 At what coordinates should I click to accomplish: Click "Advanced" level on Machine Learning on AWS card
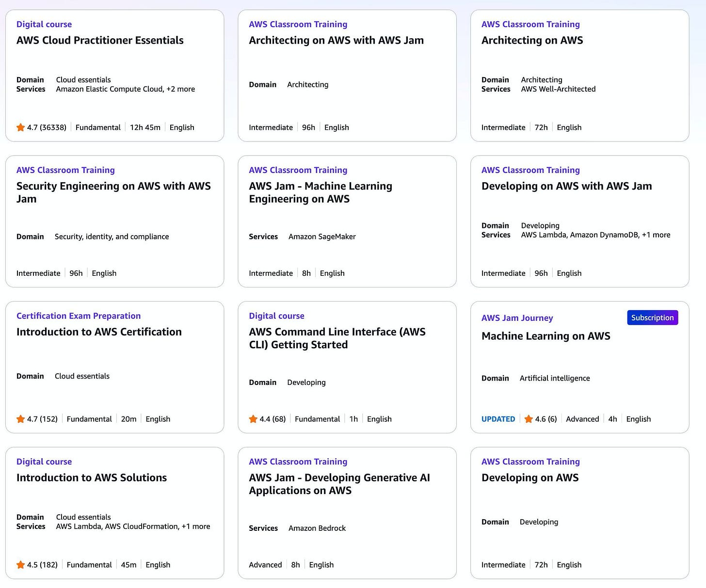click(x=582, y=419)
